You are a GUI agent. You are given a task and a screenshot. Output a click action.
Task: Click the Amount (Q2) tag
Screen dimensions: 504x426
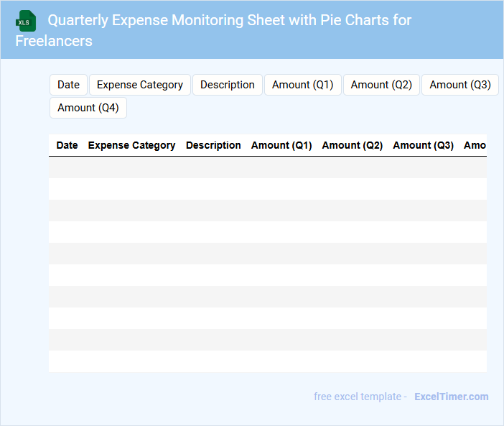click(x=381, y=85)
